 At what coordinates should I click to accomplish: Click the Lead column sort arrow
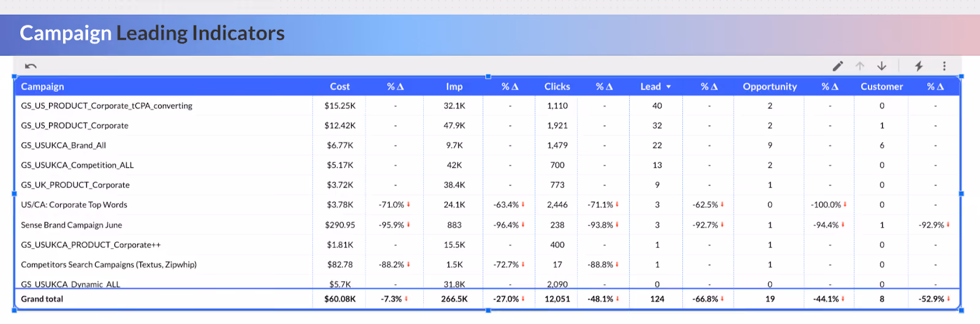[x=668, y=87]
